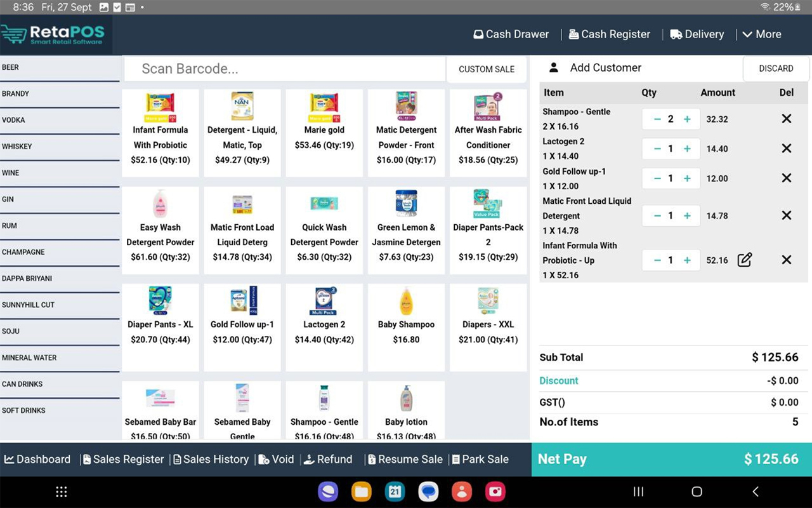812x508 pixels.
Task: Click the CUSTOM SALE button
Action: (487, 69)
